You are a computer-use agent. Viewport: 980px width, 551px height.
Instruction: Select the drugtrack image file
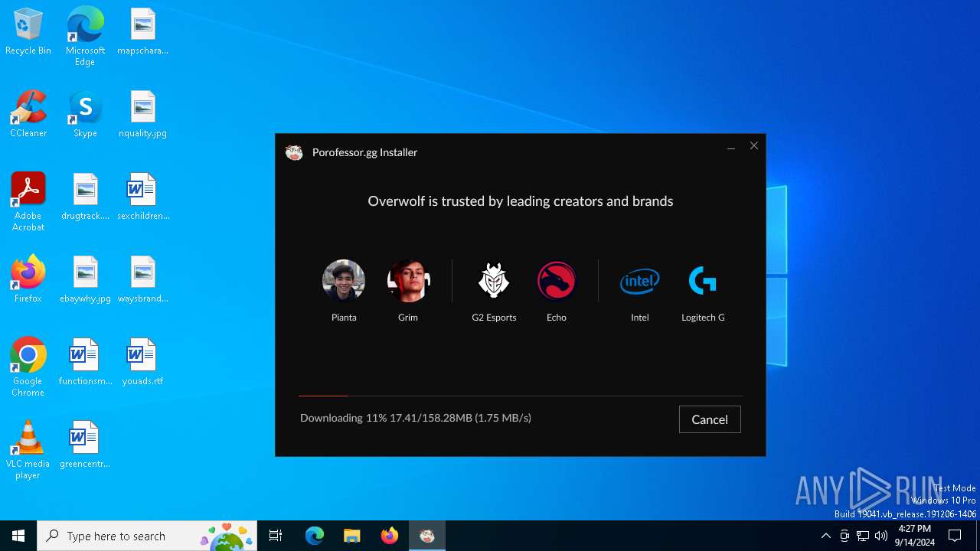(85, 197)
